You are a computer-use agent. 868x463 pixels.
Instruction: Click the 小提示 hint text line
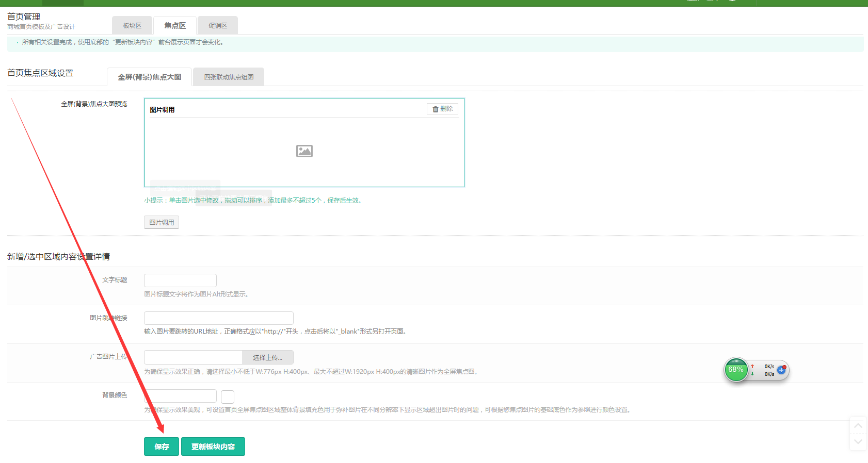point(254,200)
